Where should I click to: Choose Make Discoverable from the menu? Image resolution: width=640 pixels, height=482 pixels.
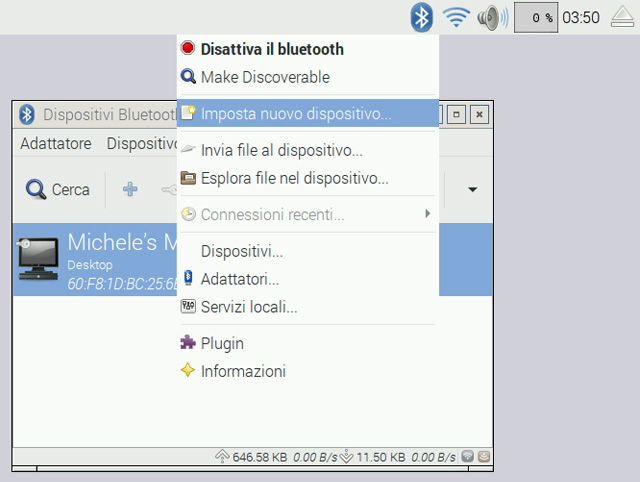pos(264,77)
